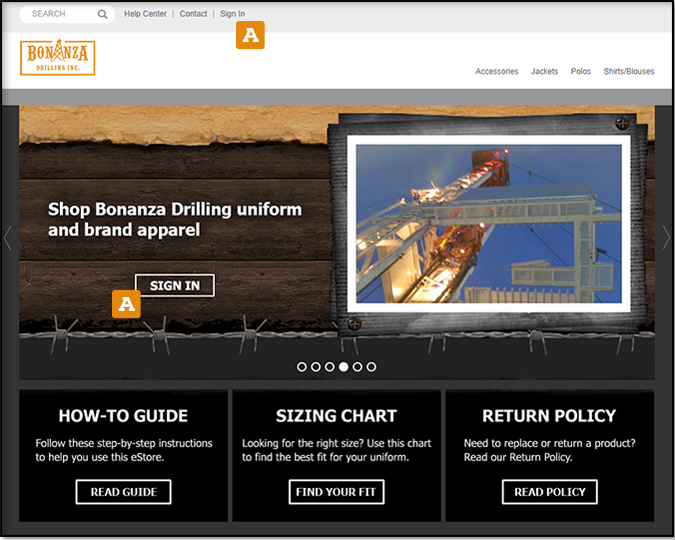Click the READ GUIDE button
This screenshot has height=540, width=675.
pos(123,492)
